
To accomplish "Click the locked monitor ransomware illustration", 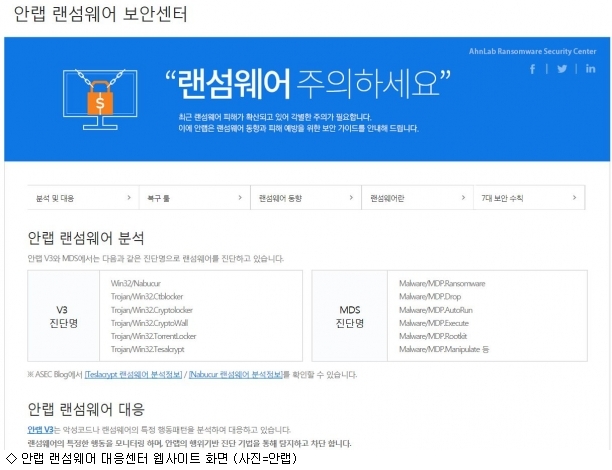I will (100, 100).
